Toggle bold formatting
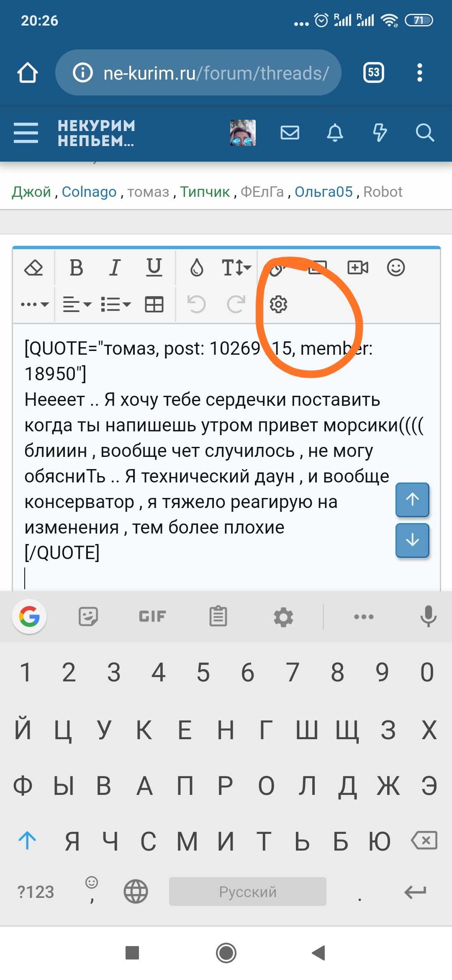 (76, 268)
